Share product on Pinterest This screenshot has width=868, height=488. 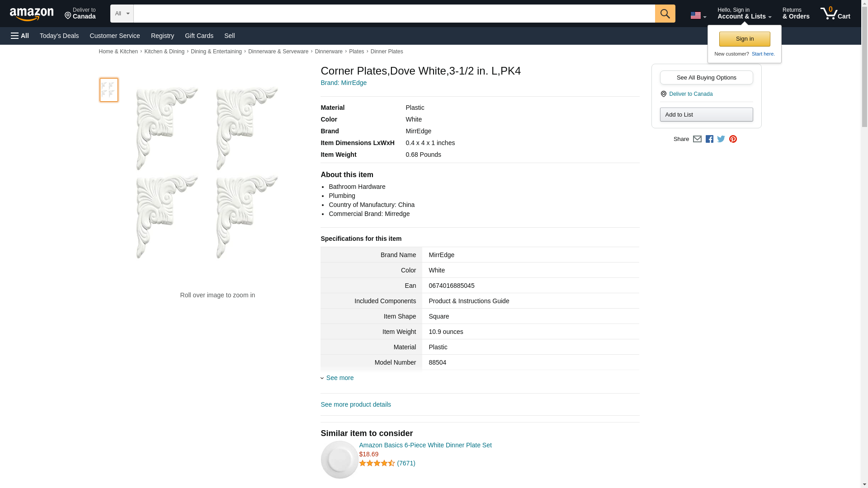pos(733,139)
